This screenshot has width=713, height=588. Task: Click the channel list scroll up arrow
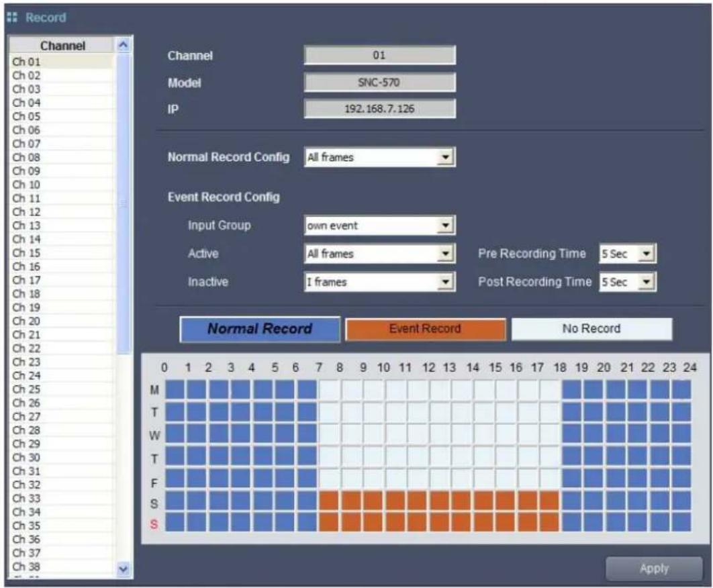pyautogui.click(x=123, y=45)
